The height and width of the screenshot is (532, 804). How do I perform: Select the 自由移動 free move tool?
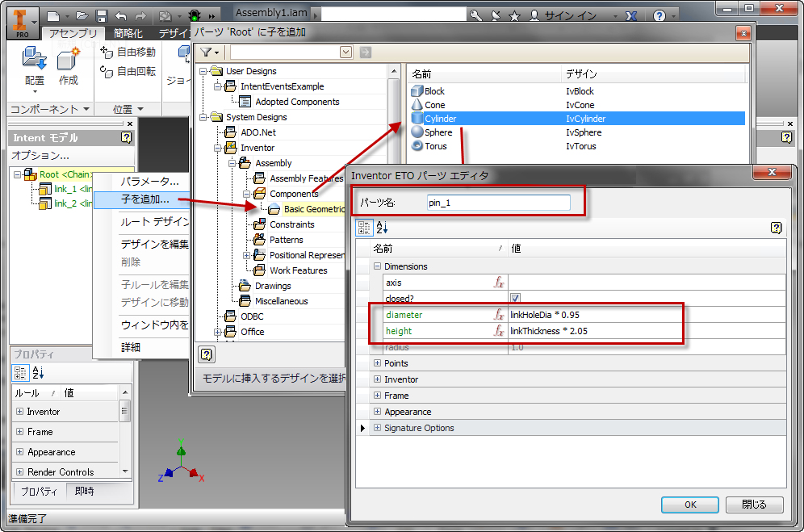(128, 52)
